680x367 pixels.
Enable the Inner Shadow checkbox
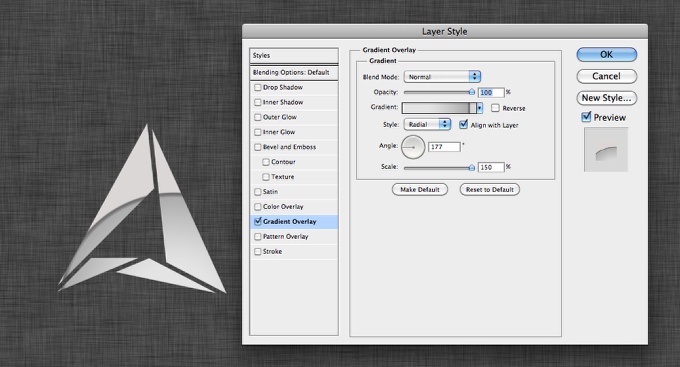click(x=258, y=102)
